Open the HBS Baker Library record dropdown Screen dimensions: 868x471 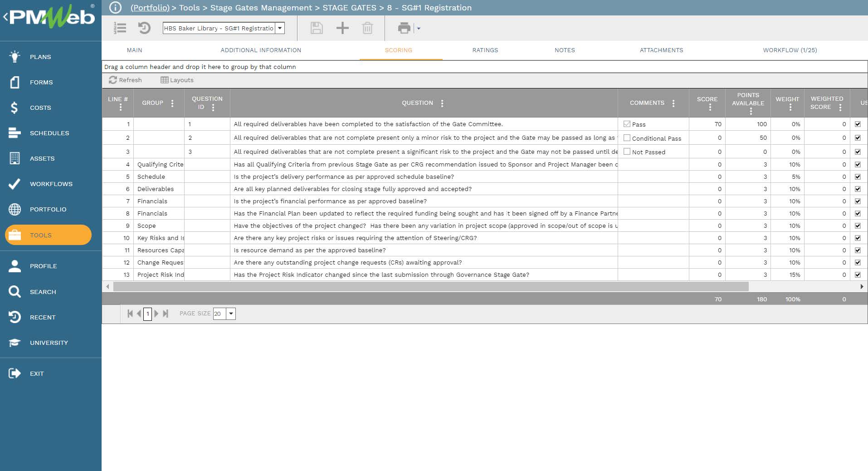pos(280,28)
